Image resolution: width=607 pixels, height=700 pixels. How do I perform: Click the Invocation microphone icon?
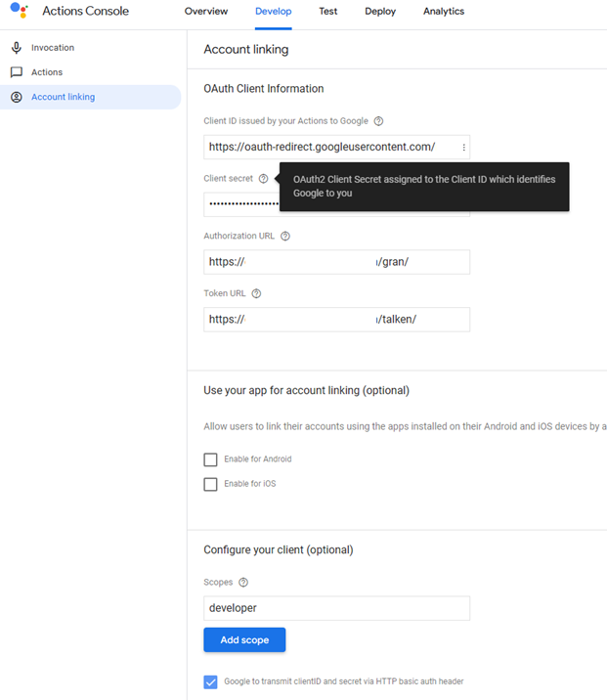click(17, 48)
